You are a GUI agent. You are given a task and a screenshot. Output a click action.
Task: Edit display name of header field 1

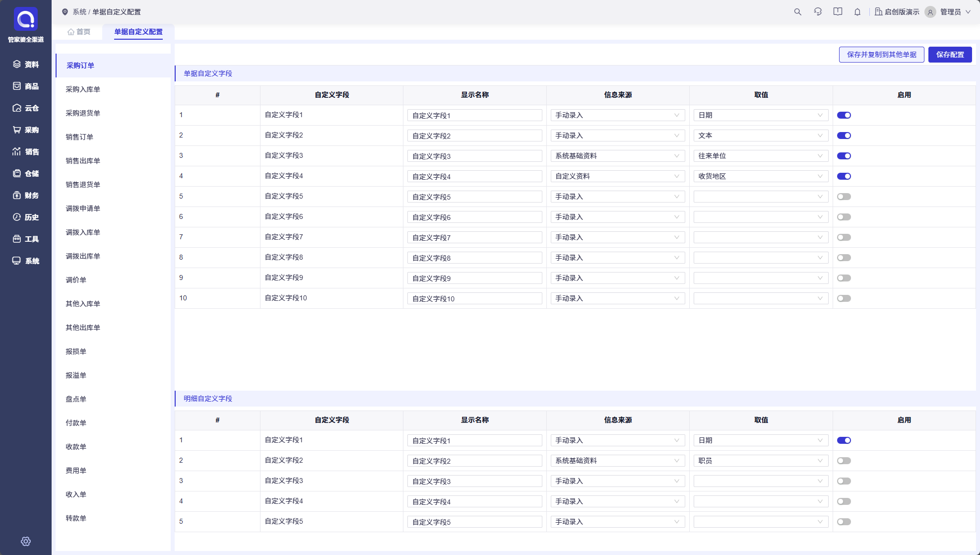475,115
